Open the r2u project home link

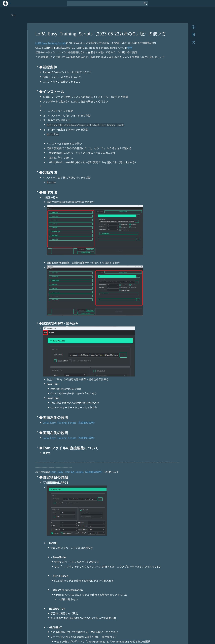point(13,15)
